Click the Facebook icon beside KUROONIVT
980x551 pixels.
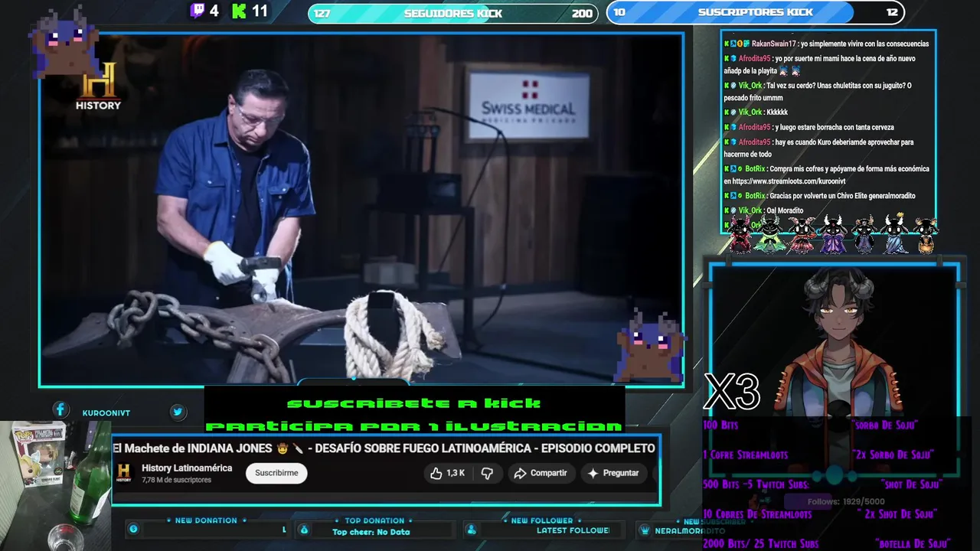click(60, 410)
